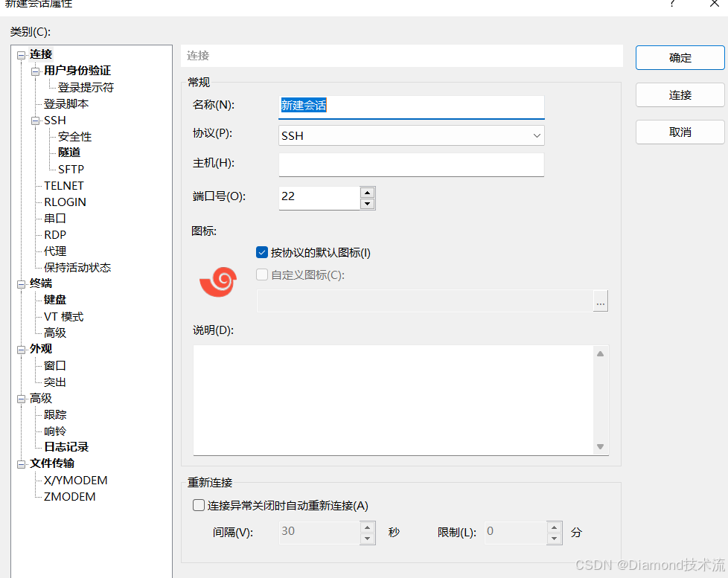Select 代理 tree item
The width and height of the screenshot is (728, 578).
coord(55,251)
